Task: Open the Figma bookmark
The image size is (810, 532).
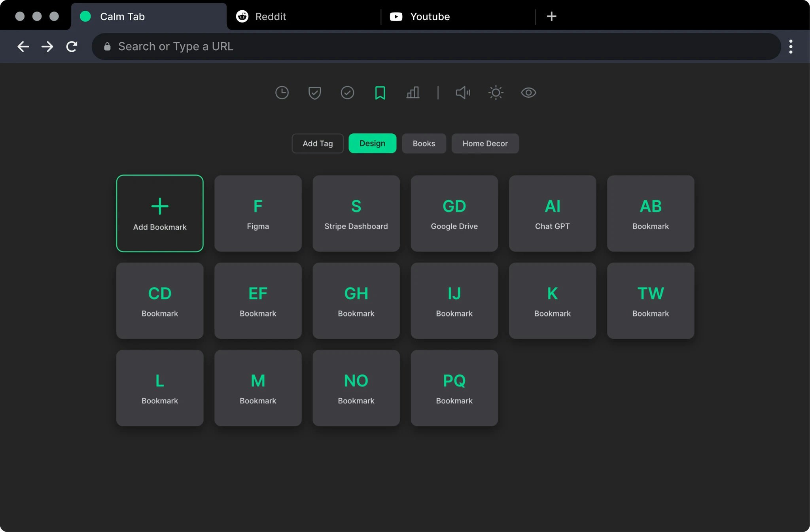Action: click(258, 214)
